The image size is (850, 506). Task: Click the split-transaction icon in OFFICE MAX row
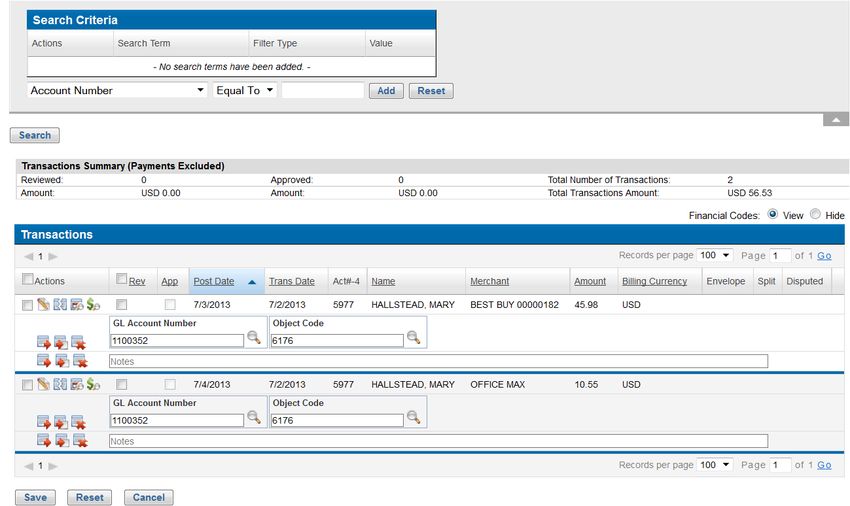point(60,384)
